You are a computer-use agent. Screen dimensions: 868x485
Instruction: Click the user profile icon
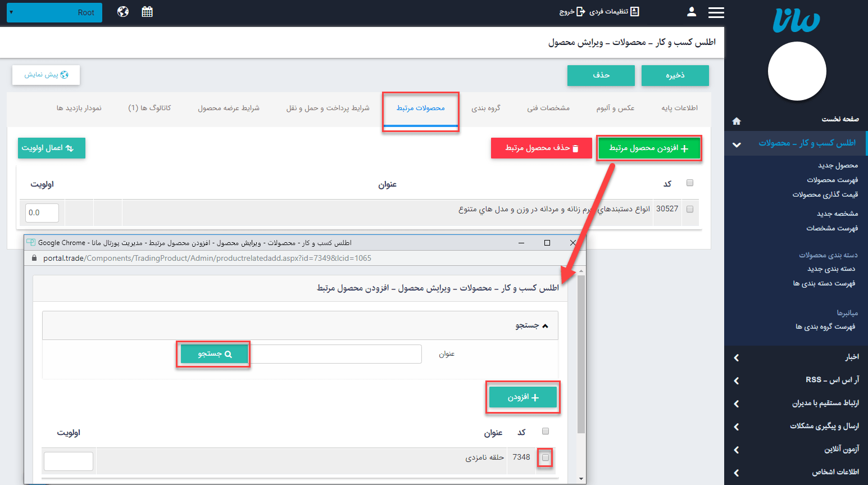pos(692,11)
